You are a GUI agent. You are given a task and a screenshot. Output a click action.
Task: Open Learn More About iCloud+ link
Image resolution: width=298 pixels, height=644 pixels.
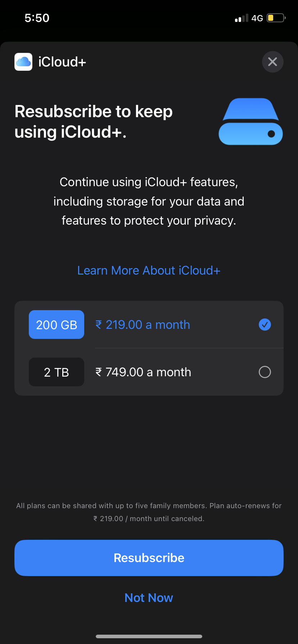click(149, 270)
